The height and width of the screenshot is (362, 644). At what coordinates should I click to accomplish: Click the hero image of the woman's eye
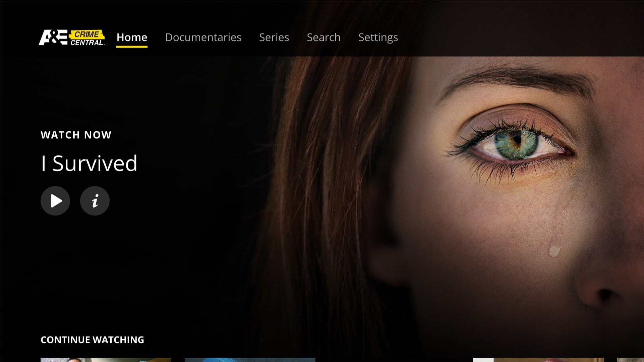(x=516, y=144)
